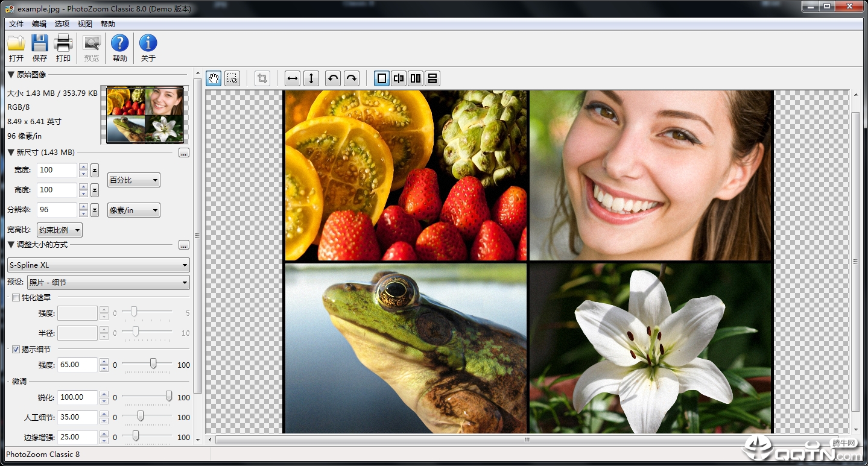
Task: Decrease 高度 with the down stepper arrow
Action: [84, 194]
